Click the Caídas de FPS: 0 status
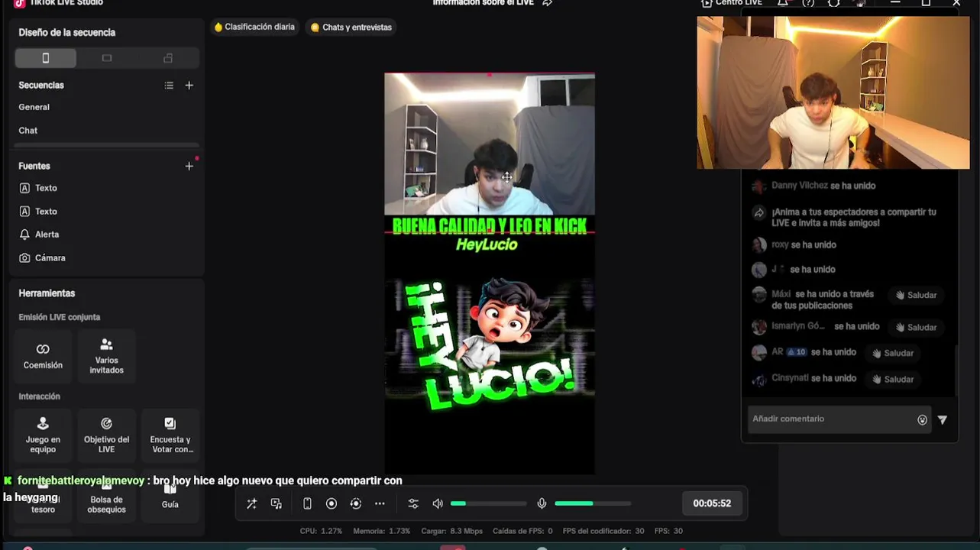980x550 pixels. (522, 531)
